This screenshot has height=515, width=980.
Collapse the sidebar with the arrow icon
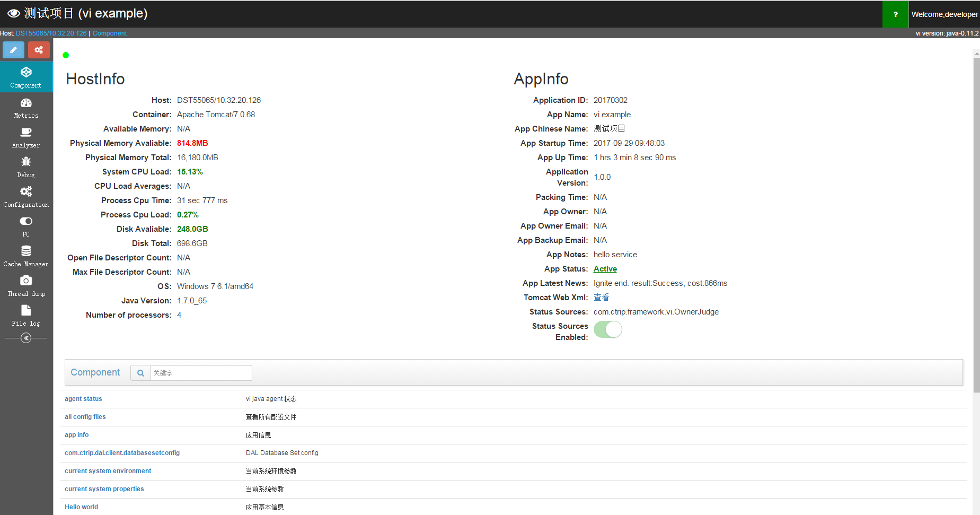point(26,338)
